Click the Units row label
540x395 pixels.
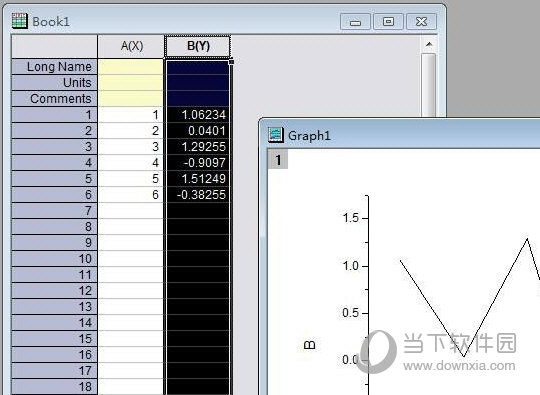point(54,83)
